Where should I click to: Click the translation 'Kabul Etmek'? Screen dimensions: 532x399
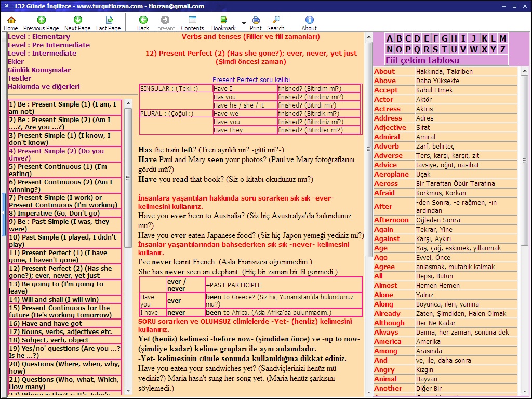[x=434, y=90]
